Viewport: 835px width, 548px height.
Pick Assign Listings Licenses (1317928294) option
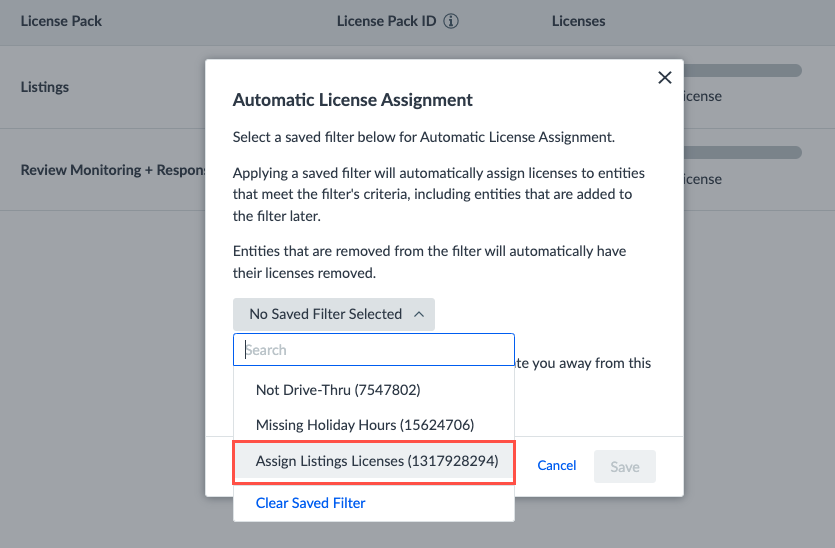coord(374,462)
